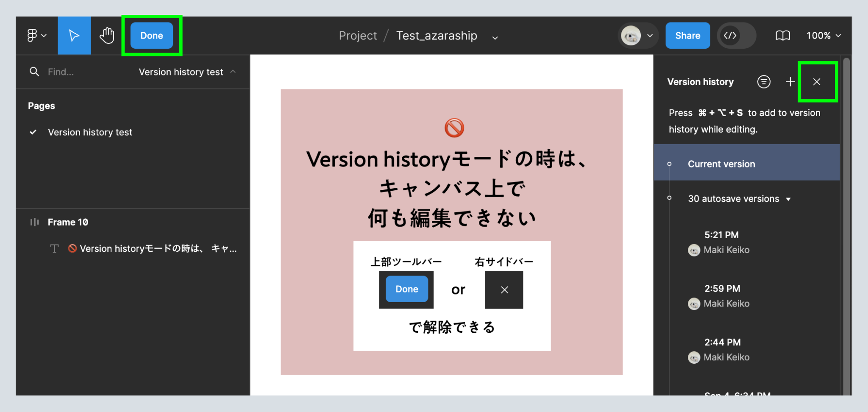This screenshot has height=412, width=868.
Task: Open the zoom percentage dropdown
Action: (x=823, y=36)
